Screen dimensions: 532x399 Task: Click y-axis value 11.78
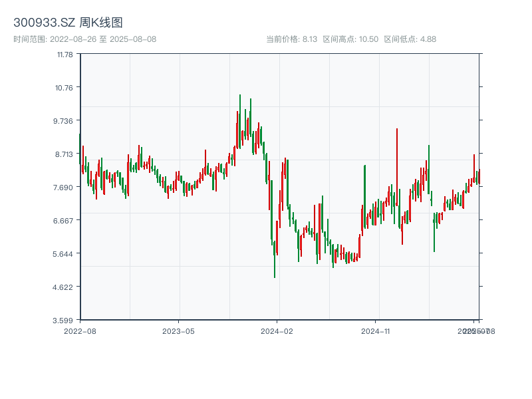pyautogui.click(x=65, y=55)
